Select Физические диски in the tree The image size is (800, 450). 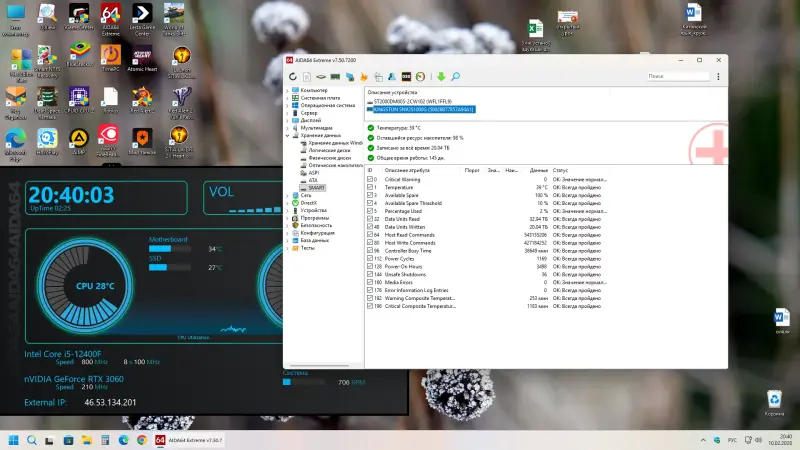click(330, 158)
